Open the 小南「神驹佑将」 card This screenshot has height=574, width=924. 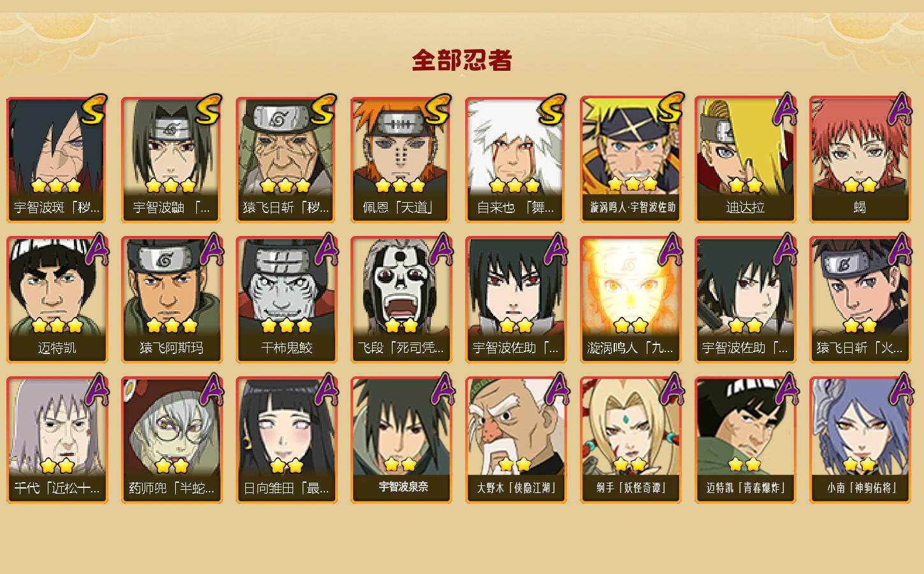[860, 440]
